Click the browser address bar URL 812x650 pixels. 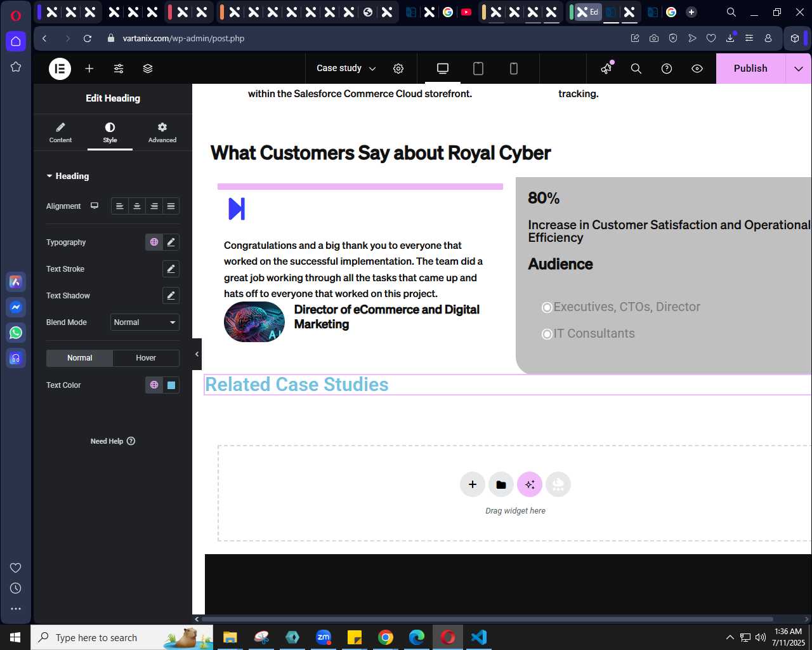click(183, 38)
